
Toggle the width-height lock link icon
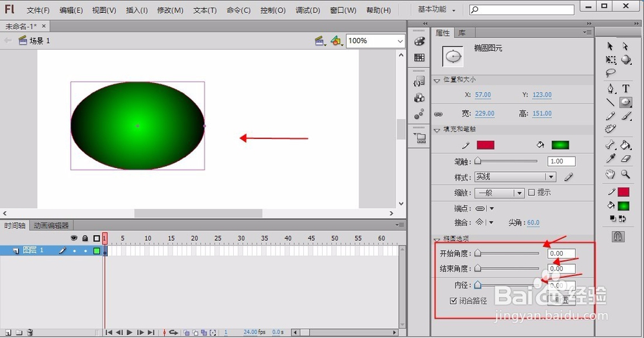pyautogui.click(x=439, y=114)
